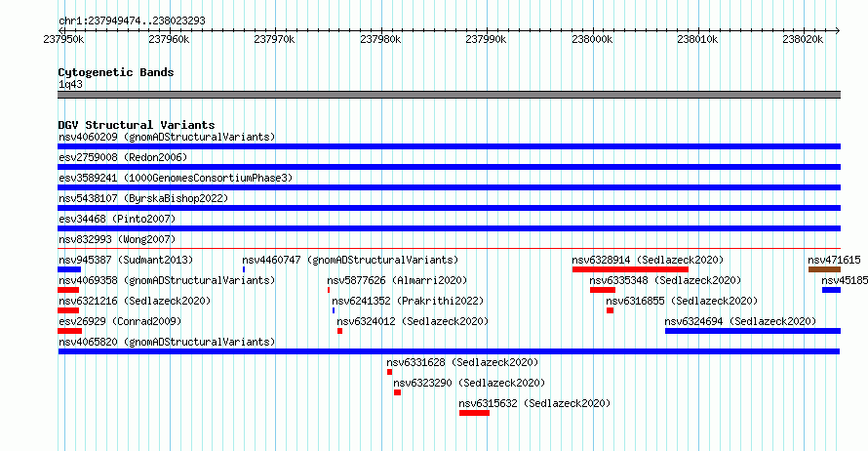Open the nsv6331628 (Sedlazeck2020) label
The image size is (868, 451).
coord(463,362)
